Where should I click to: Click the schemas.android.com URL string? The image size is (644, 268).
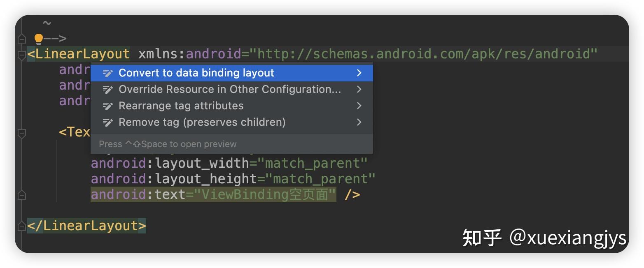[424, 54]
